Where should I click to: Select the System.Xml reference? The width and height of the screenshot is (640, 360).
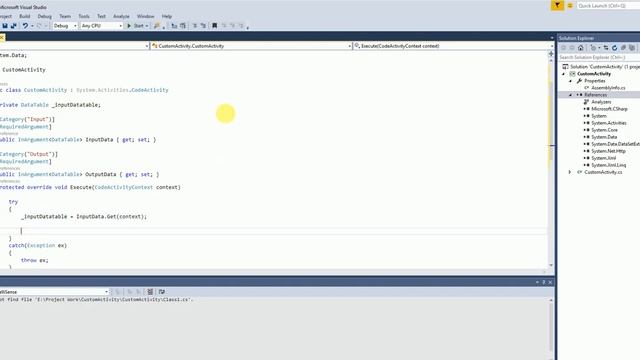(x=603, y=158)
